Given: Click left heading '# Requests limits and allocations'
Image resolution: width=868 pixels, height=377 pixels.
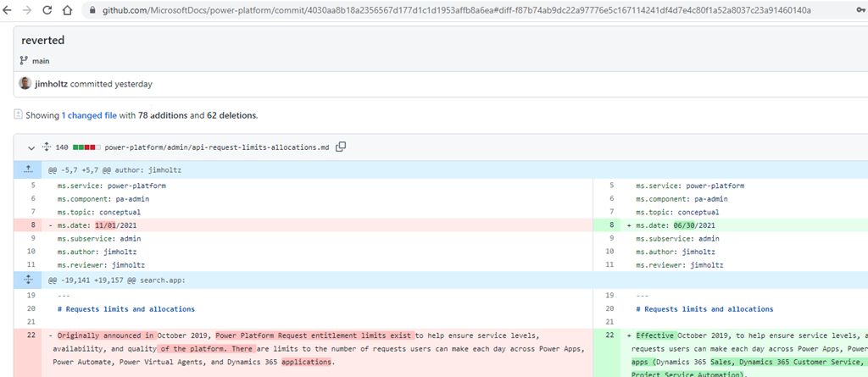Looking at the screenshot, I should pos(125,309).
